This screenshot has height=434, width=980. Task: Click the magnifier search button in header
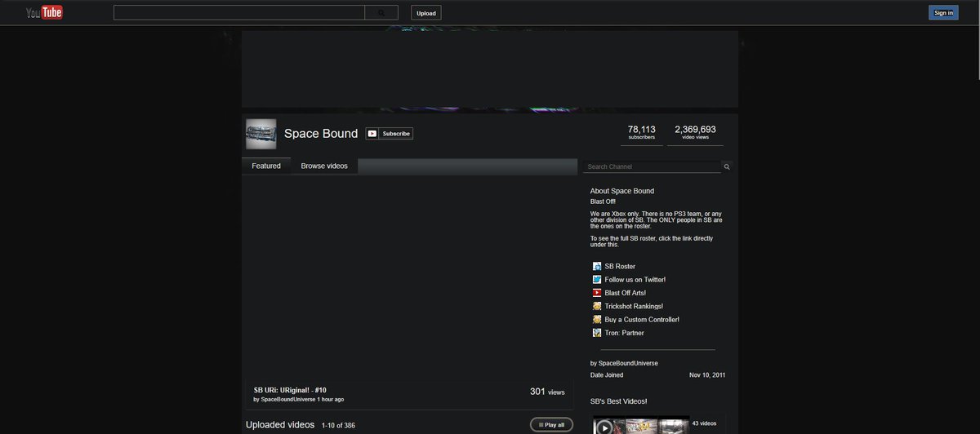381,13
